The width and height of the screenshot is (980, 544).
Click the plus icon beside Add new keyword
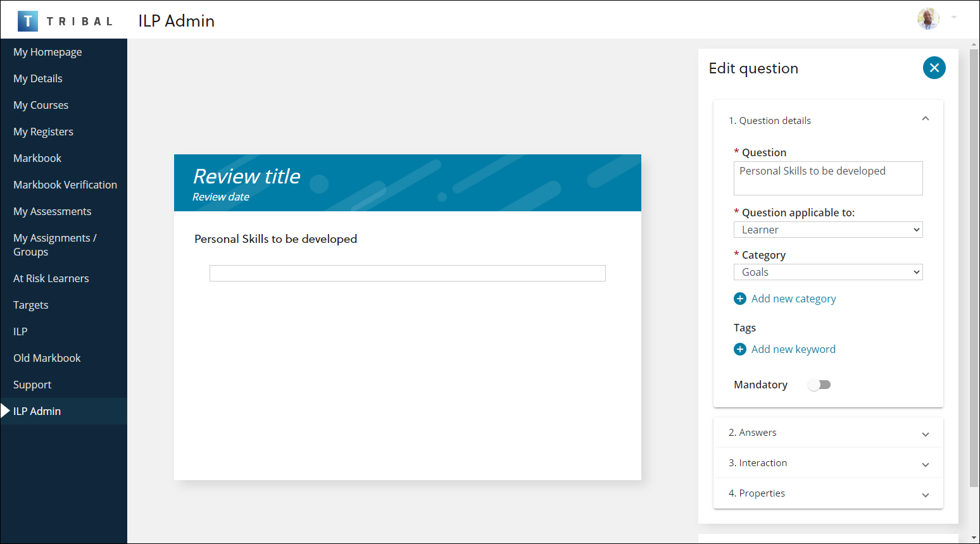click(x=740, y=349)
